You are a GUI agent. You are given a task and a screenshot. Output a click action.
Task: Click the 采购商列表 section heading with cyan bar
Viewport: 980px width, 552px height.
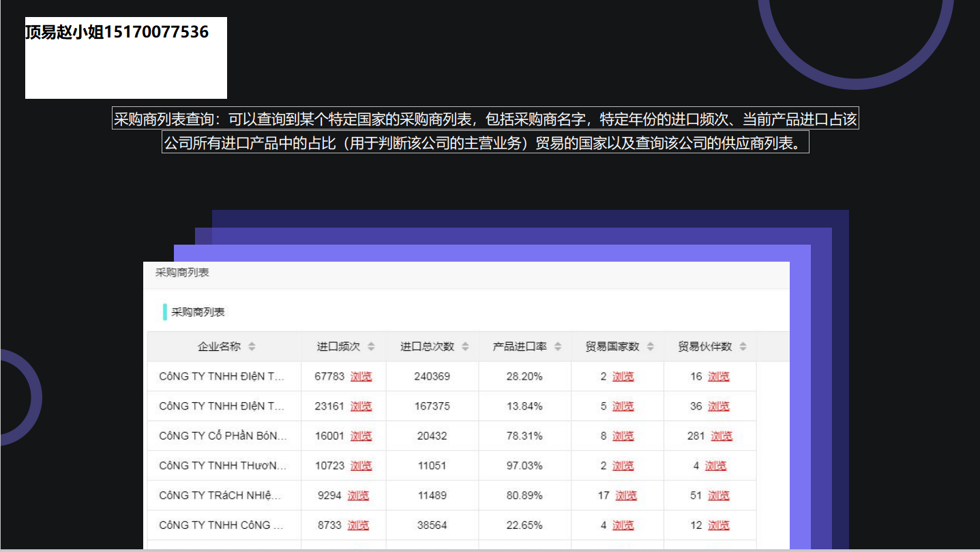coord(198,312)
